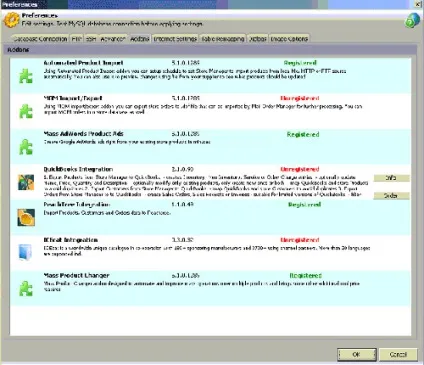The width and height of the screenshot is (424, 365).
Task: Confirm preferences with the OK button
Action: click(x=356, y=354)
